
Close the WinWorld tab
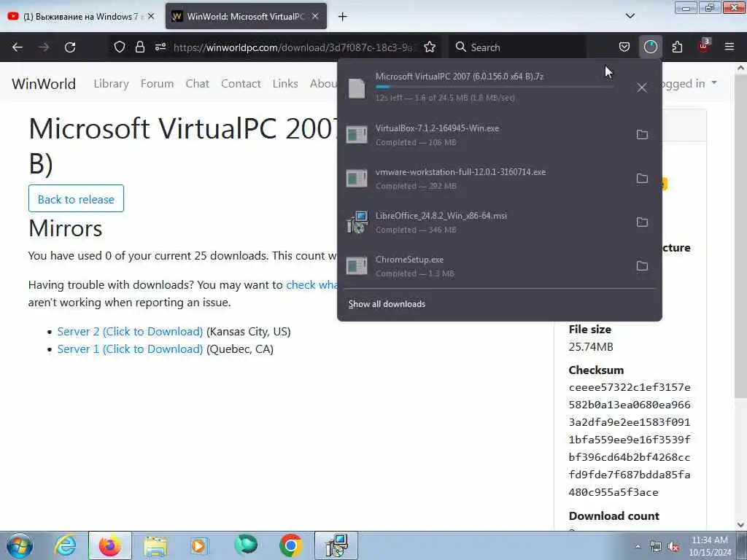(x=315, y=16)
